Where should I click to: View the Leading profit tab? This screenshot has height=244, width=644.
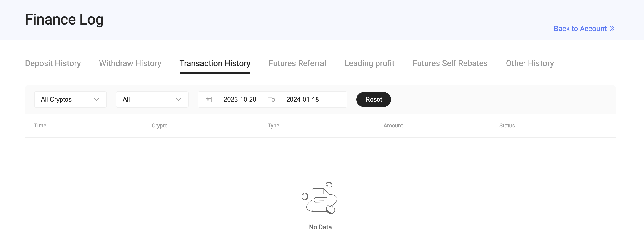coord(369,63)
